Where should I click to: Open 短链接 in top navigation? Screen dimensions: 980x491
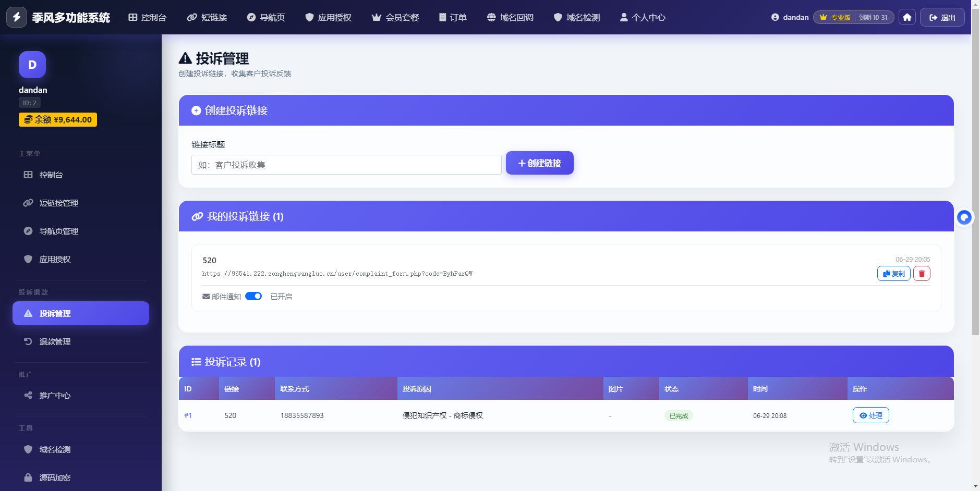point(207,17)
